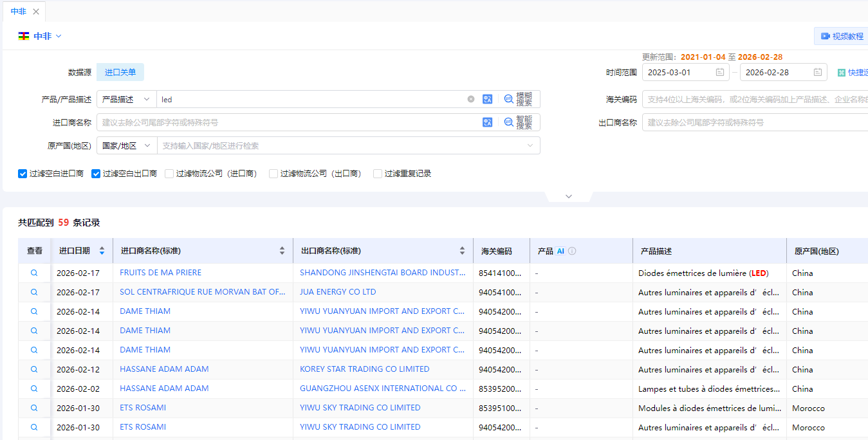Expand the country/region type dropdown

coord(127,146)
